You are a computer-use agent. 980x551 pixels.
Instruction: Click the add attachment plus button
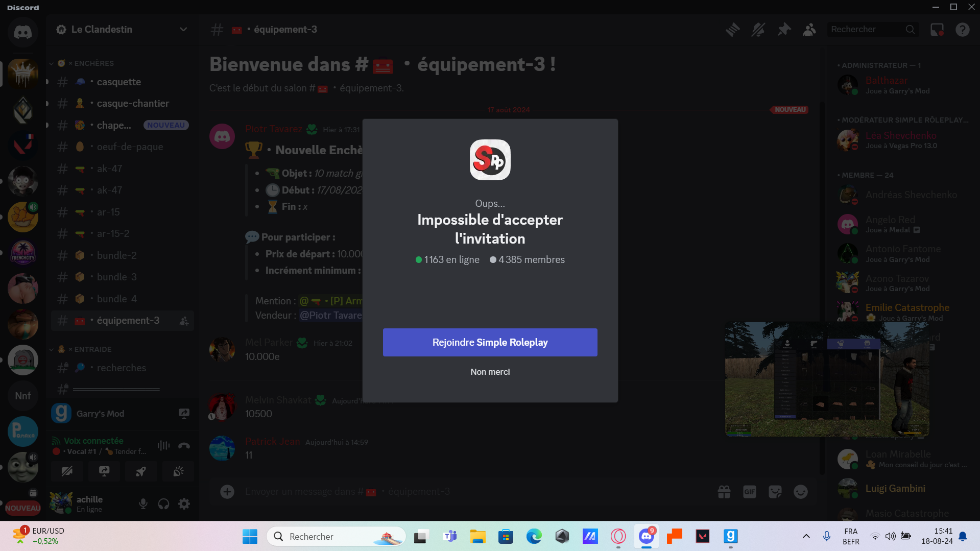click(x=227, y=492)
